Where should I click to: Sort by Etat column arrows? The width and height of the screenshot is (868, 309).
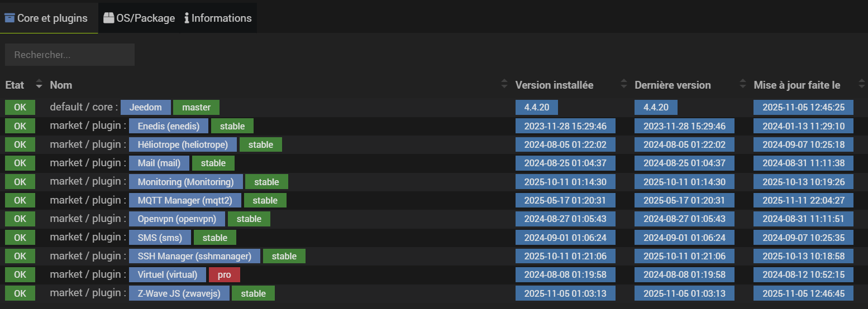pyautogui.click(x=39, y=85)
